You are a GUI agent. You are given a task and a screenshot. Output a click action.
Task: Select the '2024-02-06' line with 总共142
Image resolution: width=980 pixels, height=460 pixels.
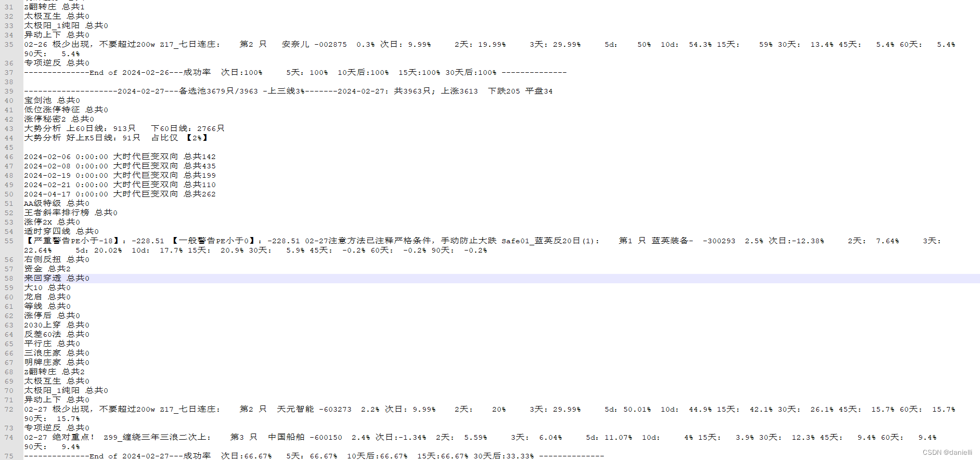(120, 156)
